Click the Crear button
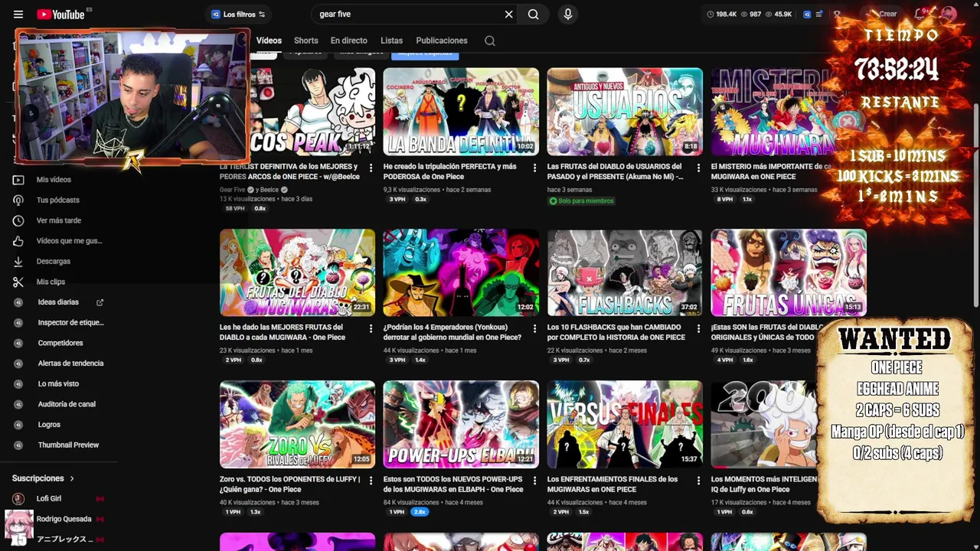The image size is (980, 551). pos(881,14)
